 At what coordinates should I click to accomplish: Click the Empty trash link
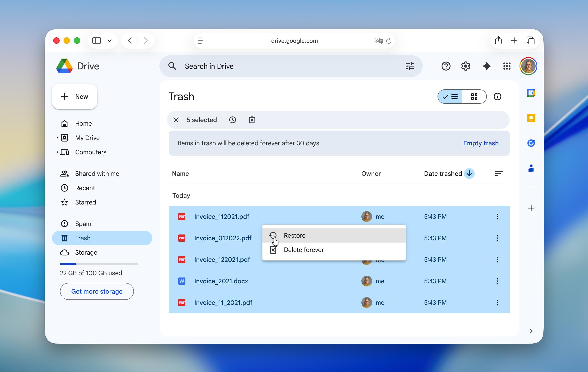tap(481, 143)
